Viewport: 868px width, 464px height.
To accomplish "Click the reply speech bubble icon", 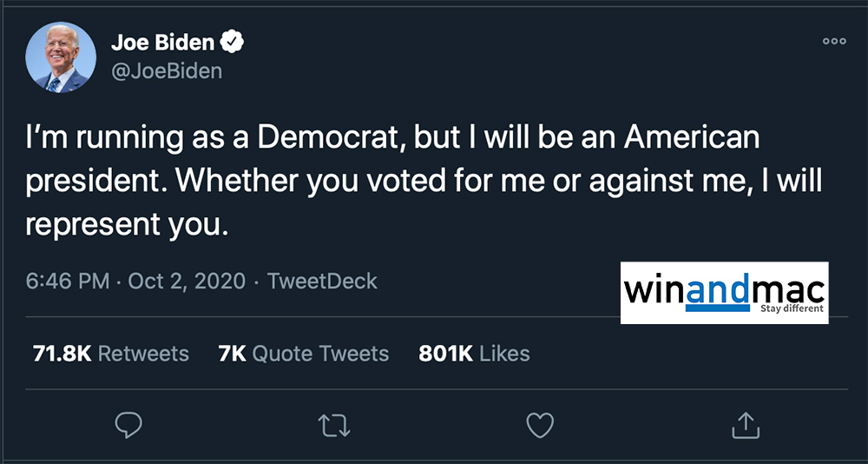I will pos(128,425).
